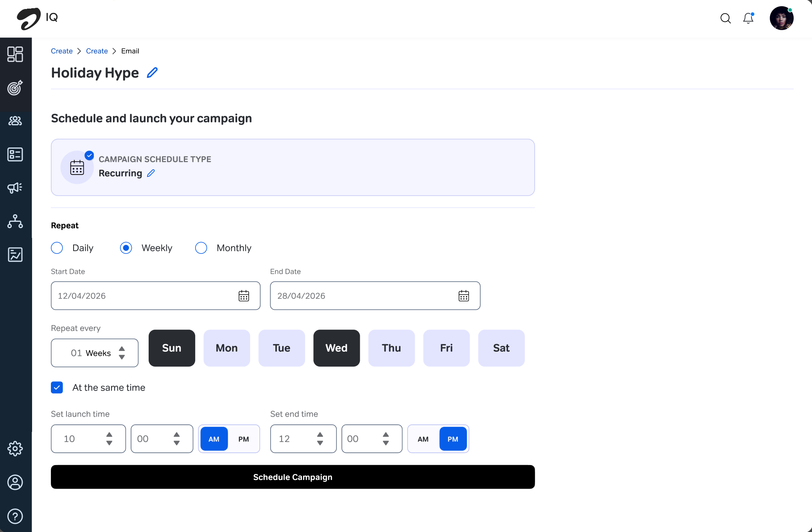Open the notifications bell

(x=748, y=18)
